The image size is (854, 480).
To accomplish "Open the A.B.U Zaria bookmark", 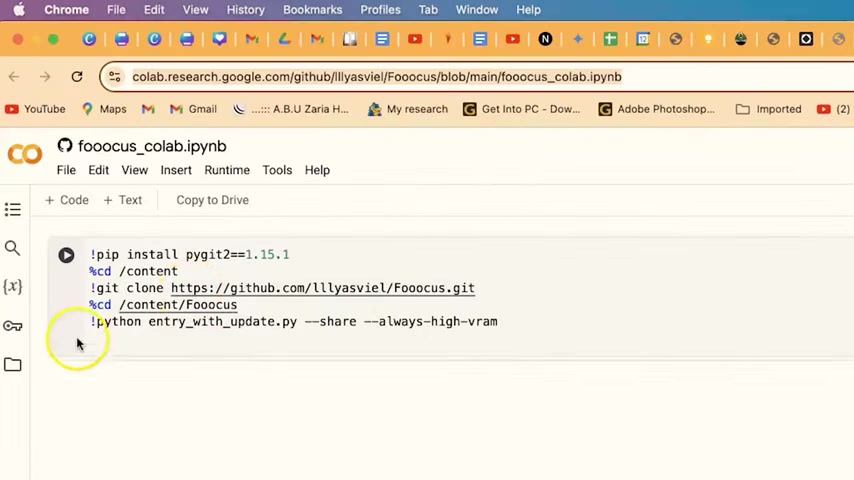I will tap(290, 109).
